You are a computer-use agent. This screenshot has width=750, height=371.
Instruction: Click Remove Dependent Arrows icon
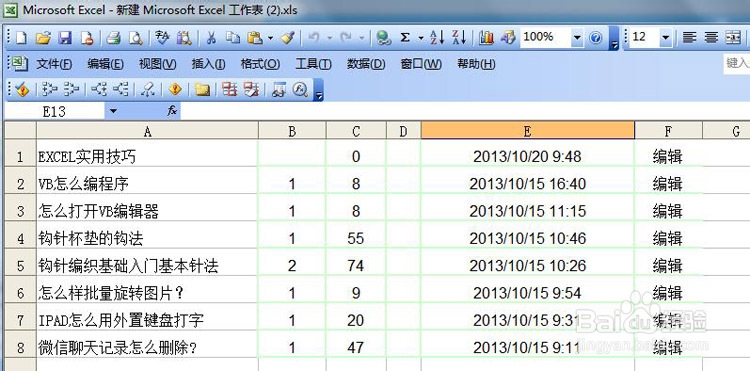[121, 89]
